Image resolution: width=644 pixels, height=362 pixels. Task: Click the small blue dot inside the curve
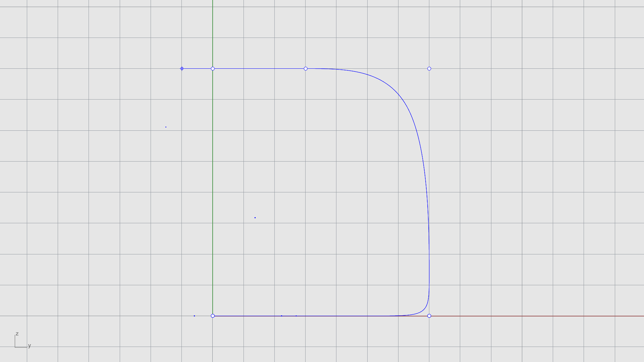click(x=255, y=218)
